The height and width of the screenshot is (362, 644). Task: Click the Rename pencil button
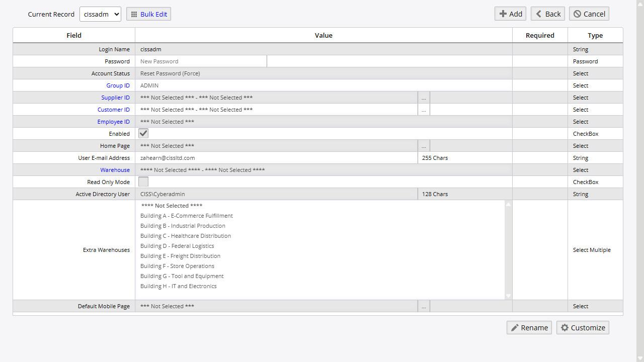click(x=529, y=328)
